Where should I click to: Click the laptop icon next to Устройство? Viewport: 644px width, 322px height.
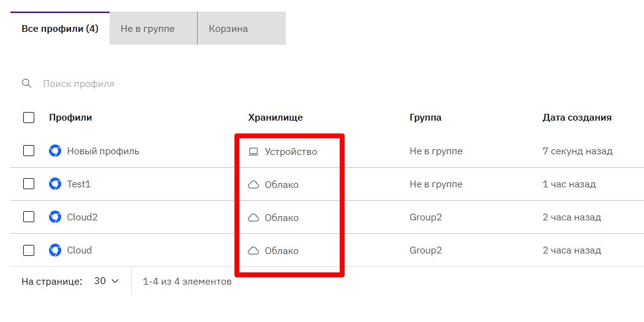[x=253, y=152]
